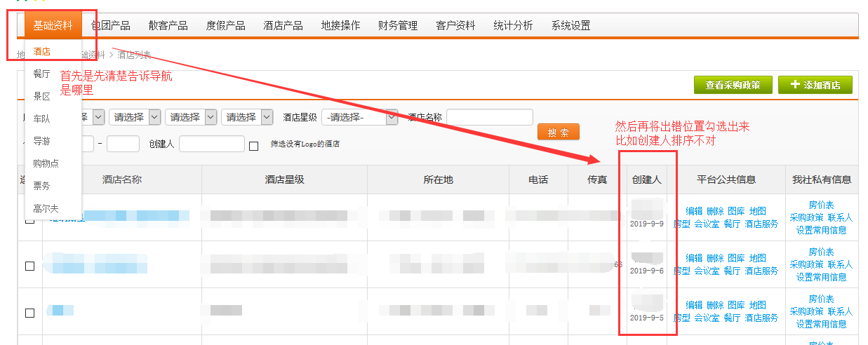Open 房价表 link in second hotel row

point(821,252)
